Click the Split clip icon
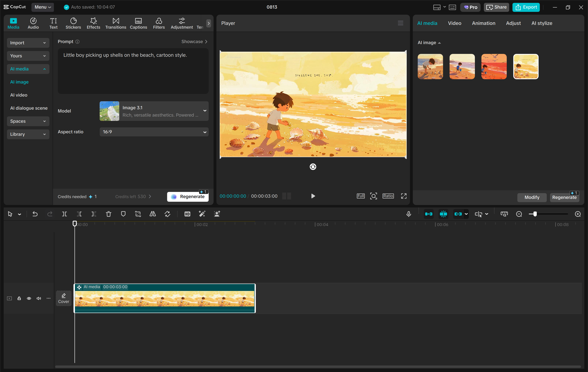Viewport: 588px width, 372px height. [65, 214]
